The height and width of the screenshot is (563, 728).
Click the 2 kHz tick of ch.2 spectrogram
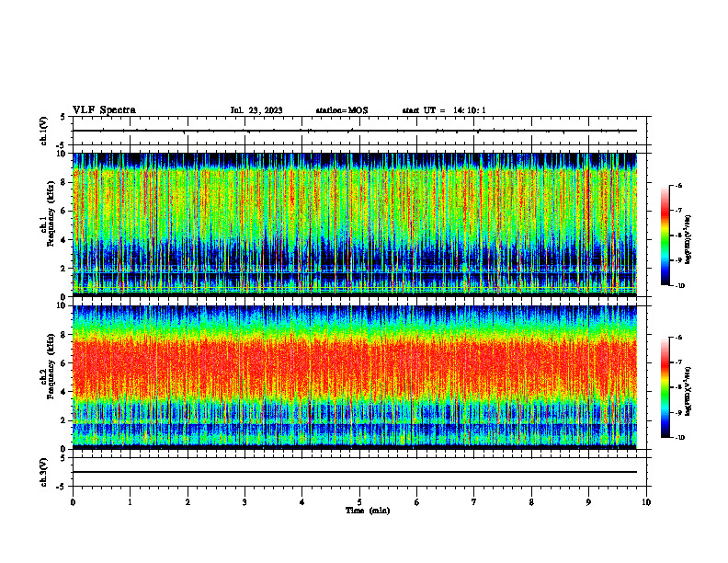(x=64, y=420)
